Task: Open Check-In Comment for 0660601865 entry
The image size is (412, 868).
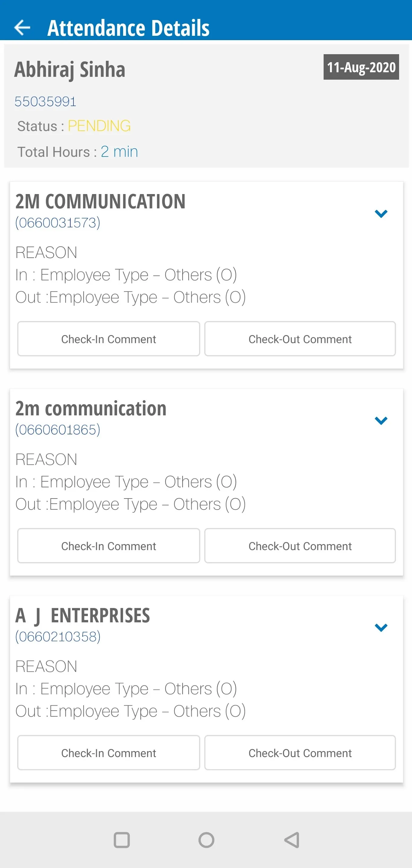Action: pyautogui.click(x=109, y=546)
